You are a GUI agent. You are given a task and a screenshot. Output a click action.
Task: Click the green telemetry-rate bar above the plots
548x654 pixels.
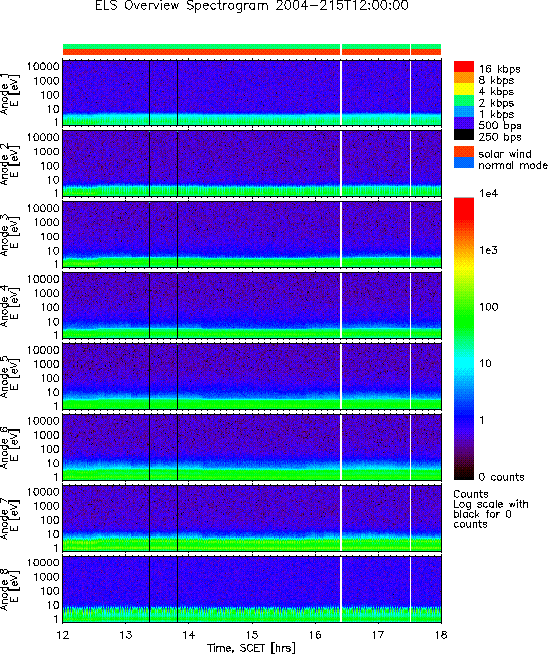pos(252,46)
